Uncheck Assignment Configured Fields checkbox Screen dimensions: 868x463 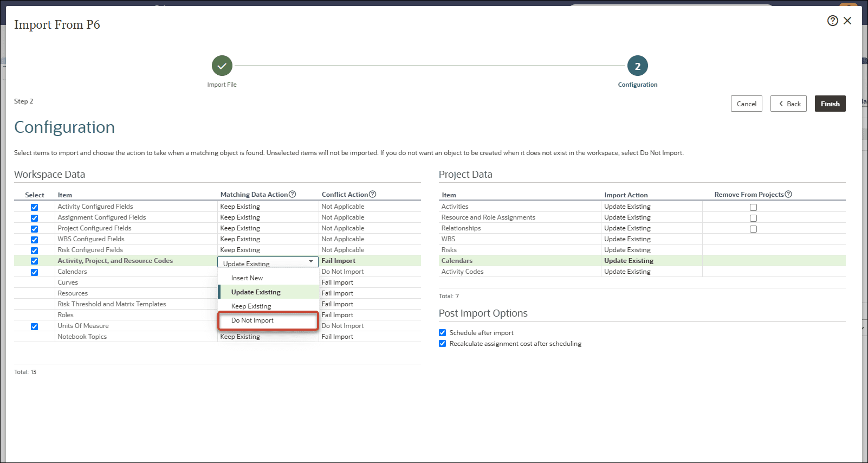click(35, 218)
